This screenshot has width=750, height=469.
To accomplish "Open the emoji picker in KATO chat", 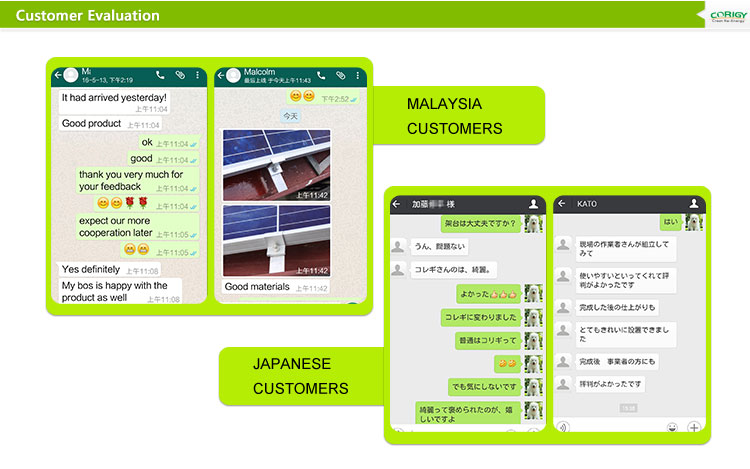I will point(673,427).
